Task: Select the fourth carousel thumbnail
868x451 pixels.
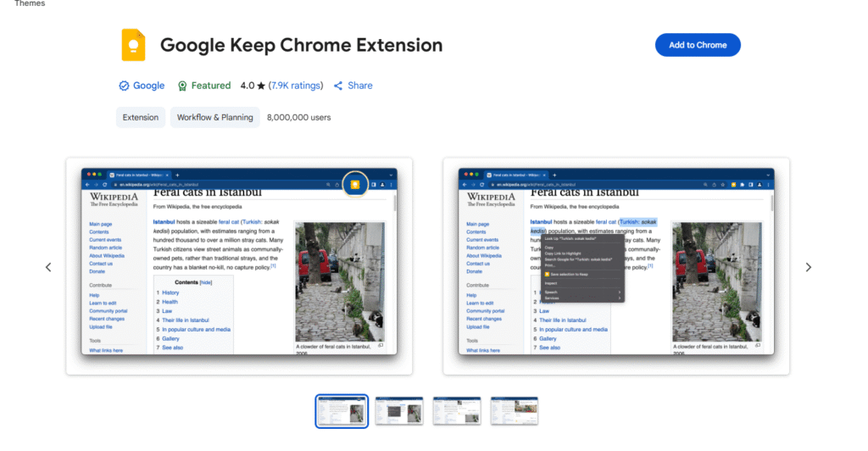Action: pyautogui.click(x=515, y=411)
